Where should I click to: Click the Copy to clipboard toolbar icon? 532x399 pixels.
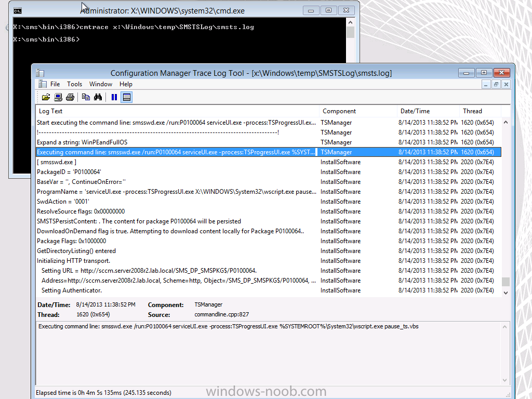coord(86,97)
